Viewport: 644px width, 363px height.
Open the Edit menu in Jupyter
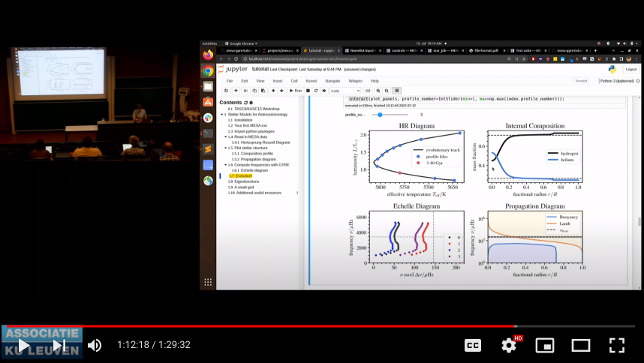click(245, 81)
